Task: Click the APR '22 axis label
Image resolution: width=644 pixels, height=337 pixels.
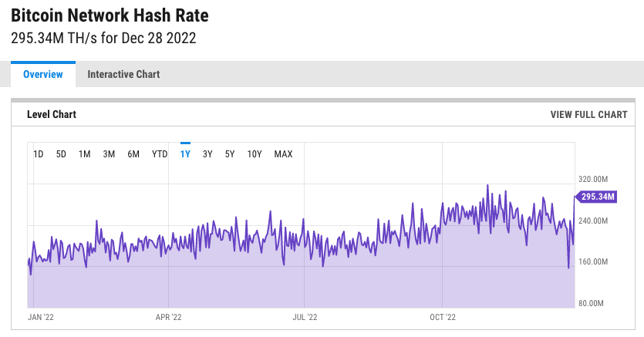Action: (168, 317)
